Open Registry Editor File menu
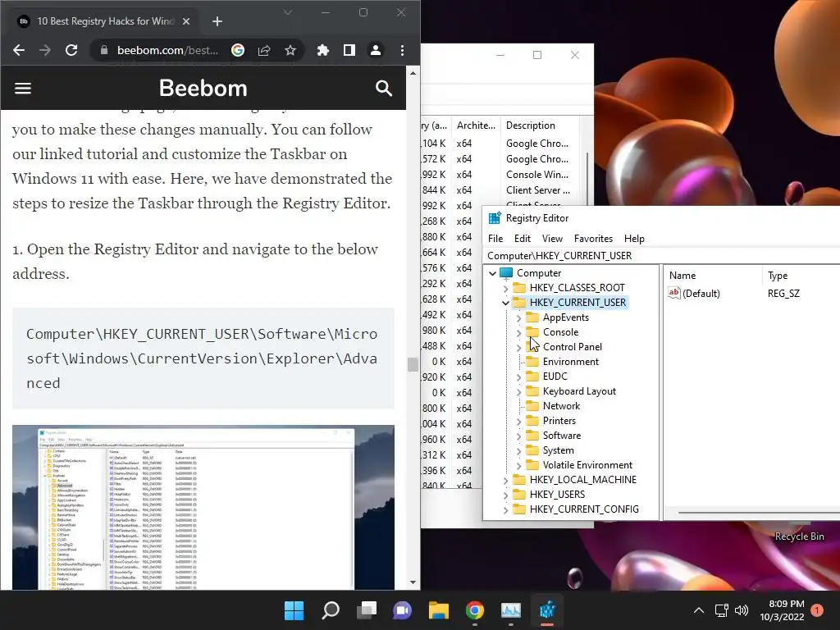 (x=495, y=239)
